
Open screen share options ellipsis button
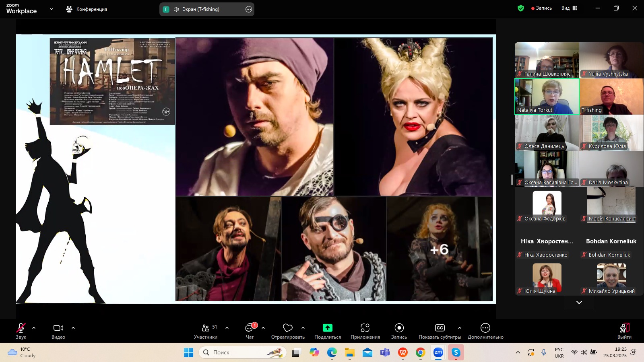tap(249, 9)
